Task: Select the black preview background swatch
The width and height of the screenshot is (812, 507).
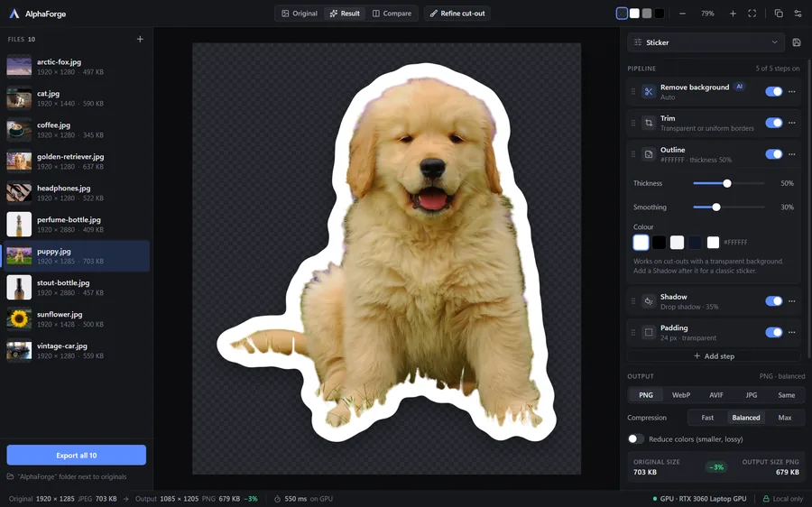Action: click(660, 14)
